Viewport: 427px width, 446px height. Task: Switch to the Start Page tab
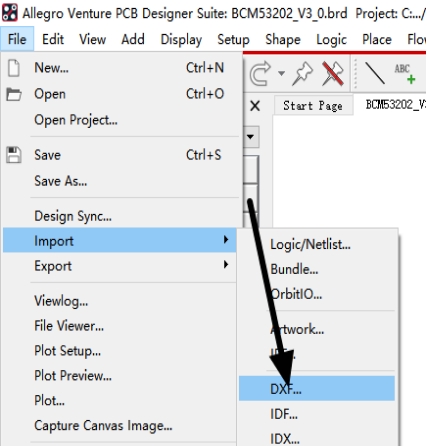coord(313,106)
